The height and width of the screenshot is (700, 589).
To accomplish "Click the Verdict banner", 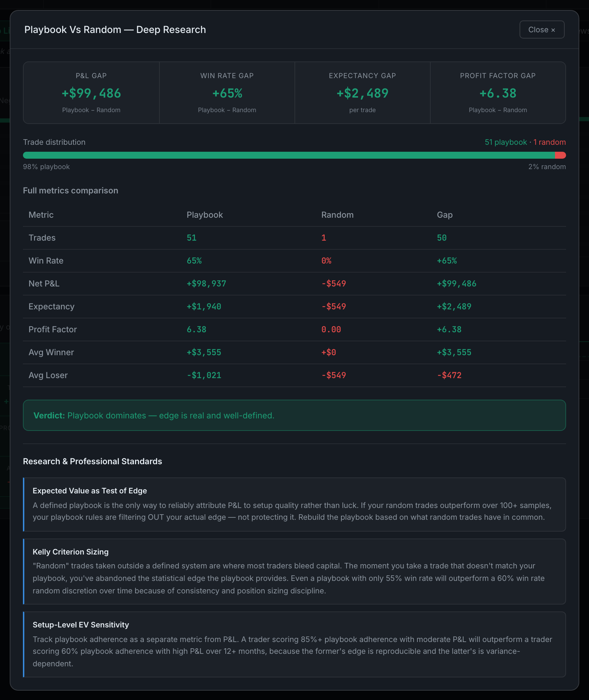I will point(294,415).
